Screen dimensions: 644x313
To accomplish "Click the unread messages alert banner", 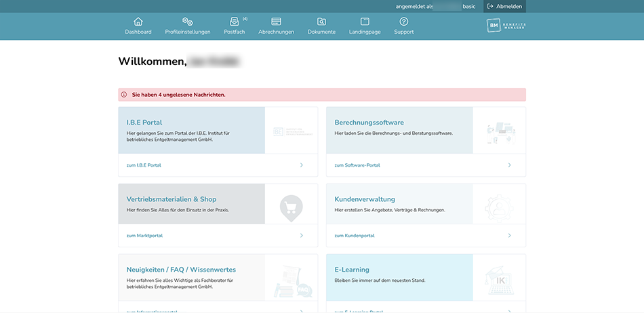I will pos(322,95).
